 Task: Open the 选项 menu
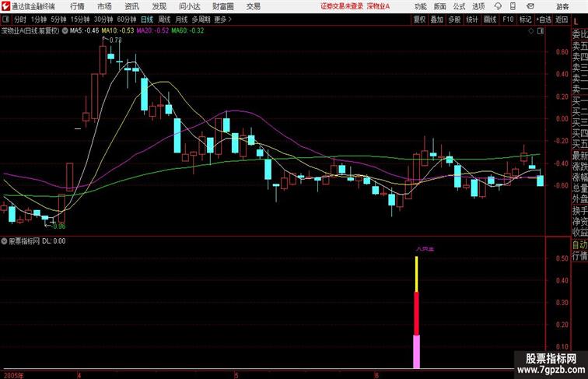pyautogui.click(x=478, y=6)
